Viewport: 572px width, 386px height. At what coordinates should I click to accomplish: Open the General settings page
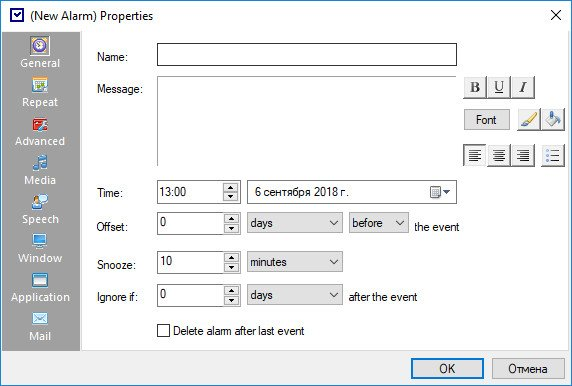pos(40,52)
